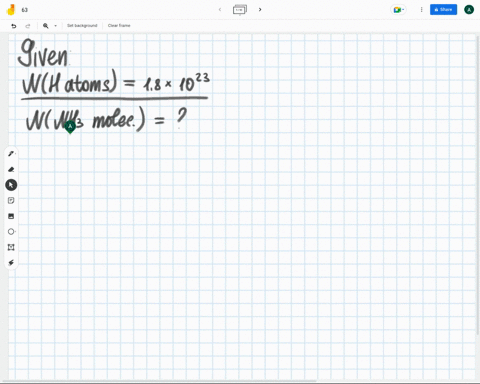Viewport: 480px width, 384px height.
Task: Click the Share button
Action: coord(443,10)
